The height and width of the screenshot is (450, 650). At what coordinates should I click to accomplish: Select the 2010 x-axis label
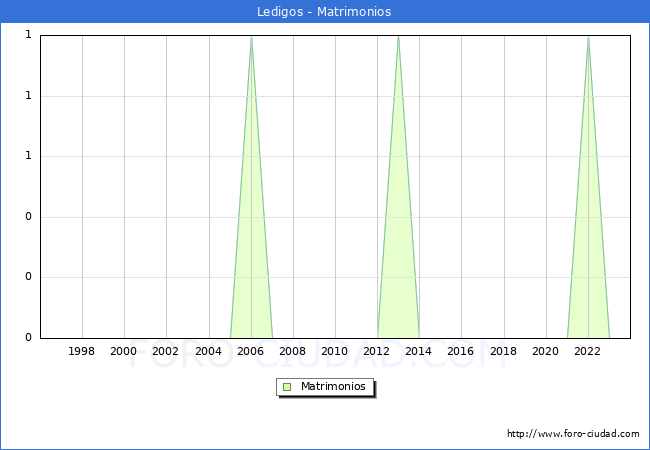coord(335,351)
